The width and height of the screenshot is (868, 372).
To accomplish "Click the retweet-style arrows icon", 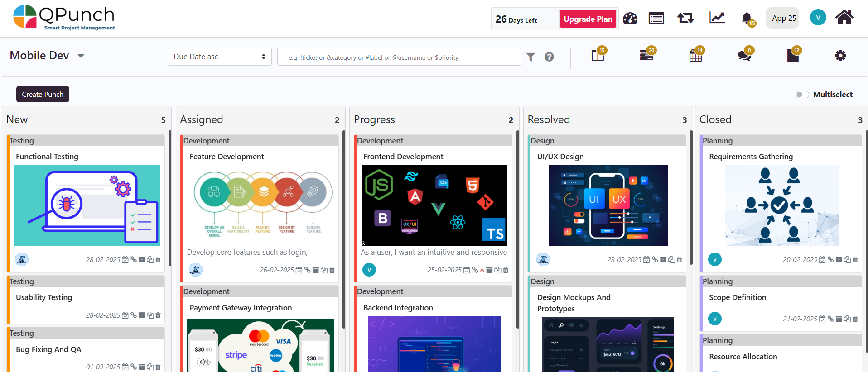I will (685, 18).
